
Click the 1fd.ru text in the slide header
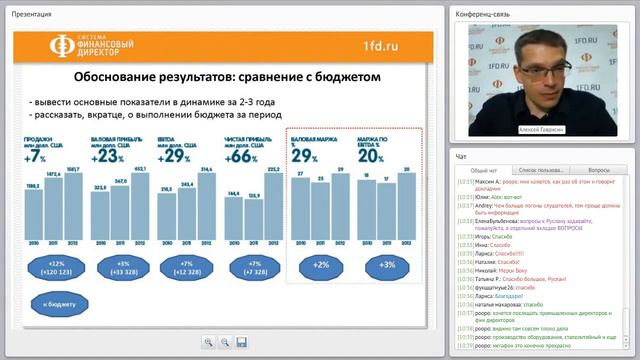click(x=380, y=46)
